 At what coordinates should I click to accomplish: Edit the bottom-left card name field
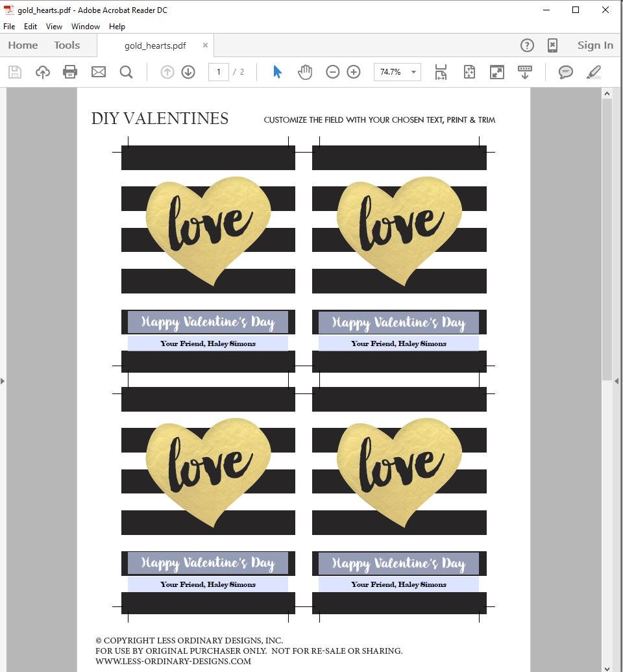208,584
